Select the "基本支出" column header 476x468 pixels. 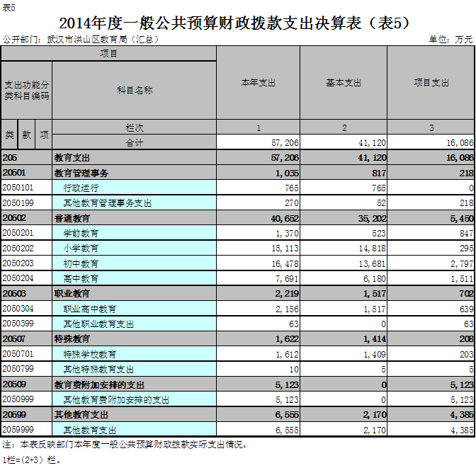(343, 83)
